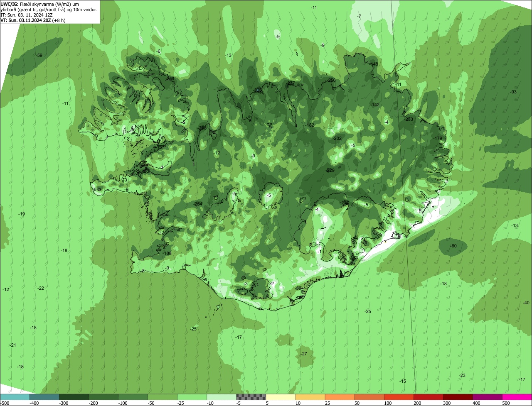Click the 'IT: Sun. 03. 11. 2024 12Z' line
The width and height of the screenshot is (532, 406).
coord(27,15)
